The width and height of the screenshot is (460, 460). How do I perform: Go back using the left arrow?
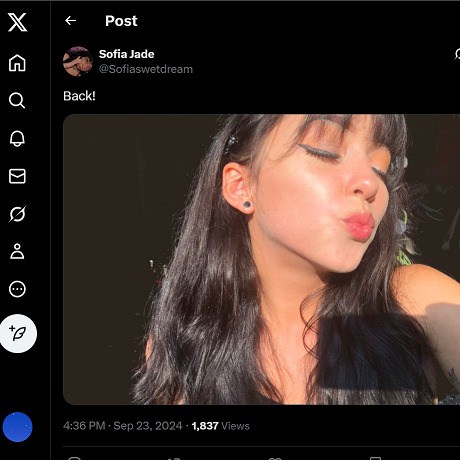click(x=70, y=21)
